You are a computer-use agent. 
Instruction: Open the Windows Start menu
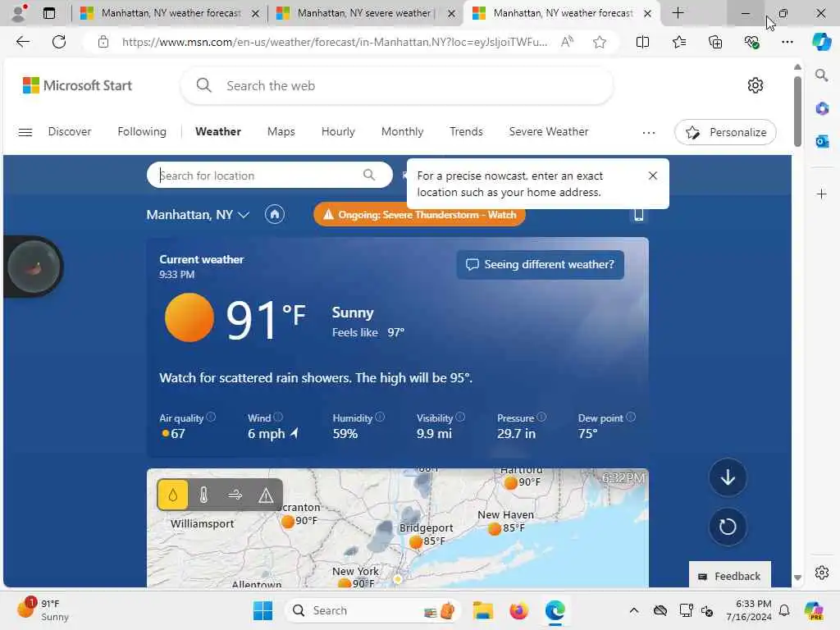tap(262, 610)
